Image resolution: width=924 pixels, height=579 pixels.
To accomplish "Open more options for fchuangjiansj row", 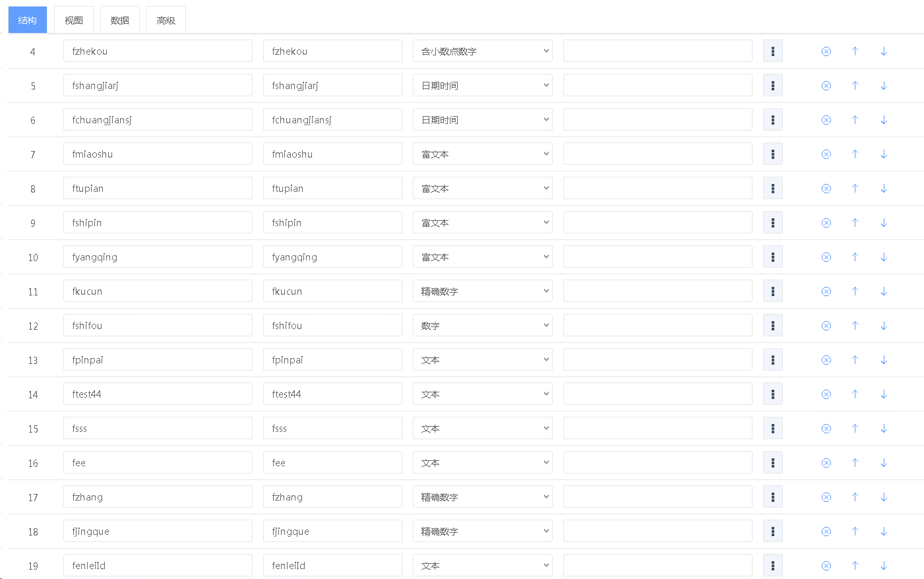I will pos(772,120).
